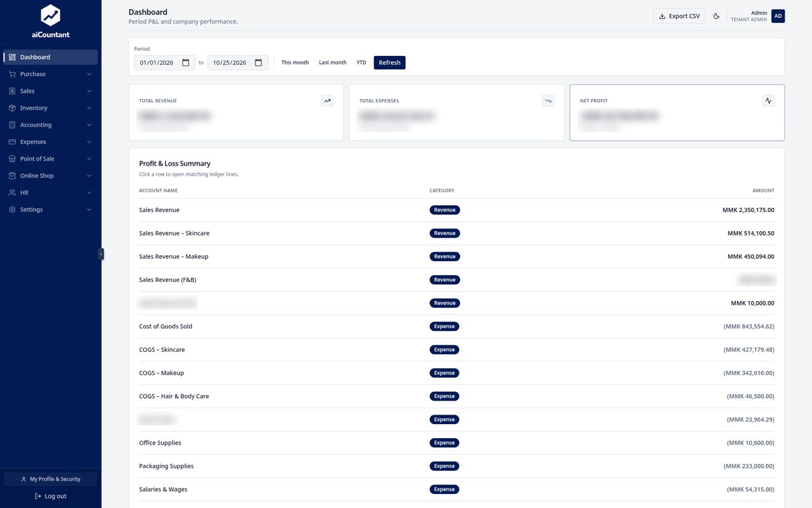The width and height of the screenshot is (812, 508).
Task: Open the Packaging Supplies ledger row
Action: tap(457, 466)
